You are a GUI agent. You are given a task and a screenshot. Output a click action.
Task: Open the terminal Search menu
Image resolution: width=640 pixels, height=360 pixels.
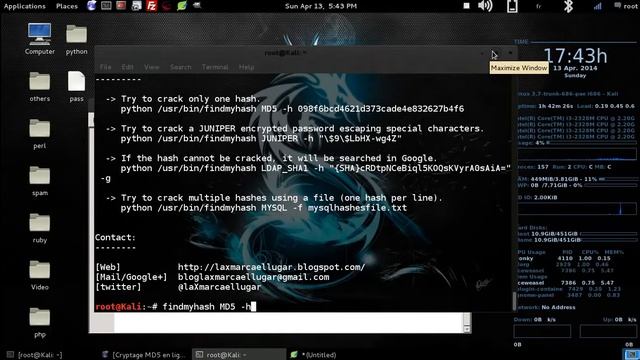180,67
